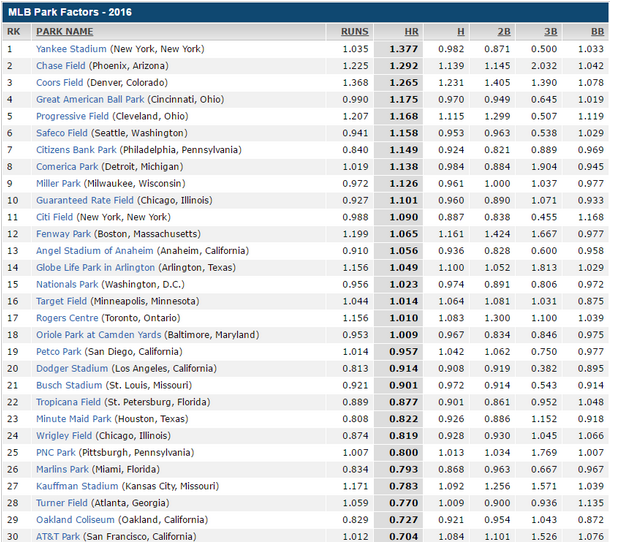This screenshot has width=640, height=545.
Task: Open Target Field link
Action: [x=61, y=301]
